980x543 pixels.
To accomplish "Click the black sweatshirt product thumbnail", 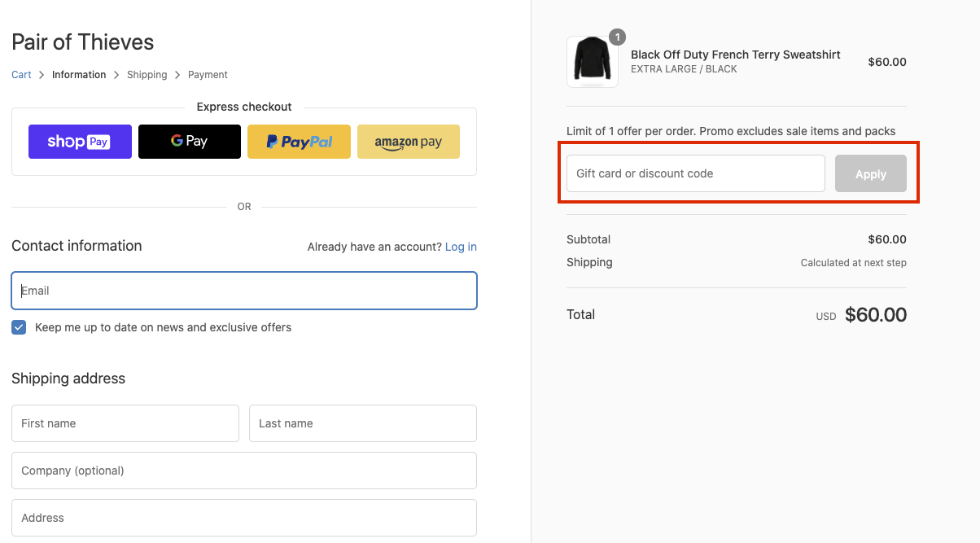I will coord(592,61).
